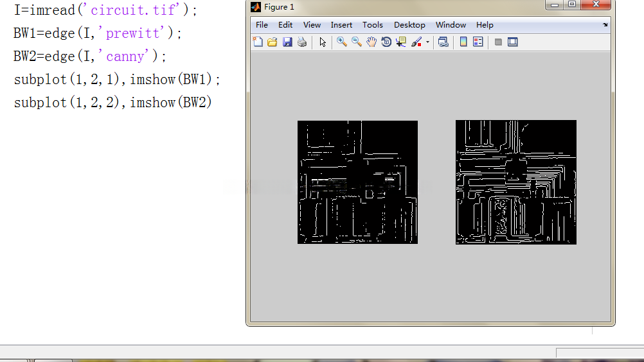Screen dimensions: 644x362
Task: Activate the Brush data tool
Action: coord(416,42)
